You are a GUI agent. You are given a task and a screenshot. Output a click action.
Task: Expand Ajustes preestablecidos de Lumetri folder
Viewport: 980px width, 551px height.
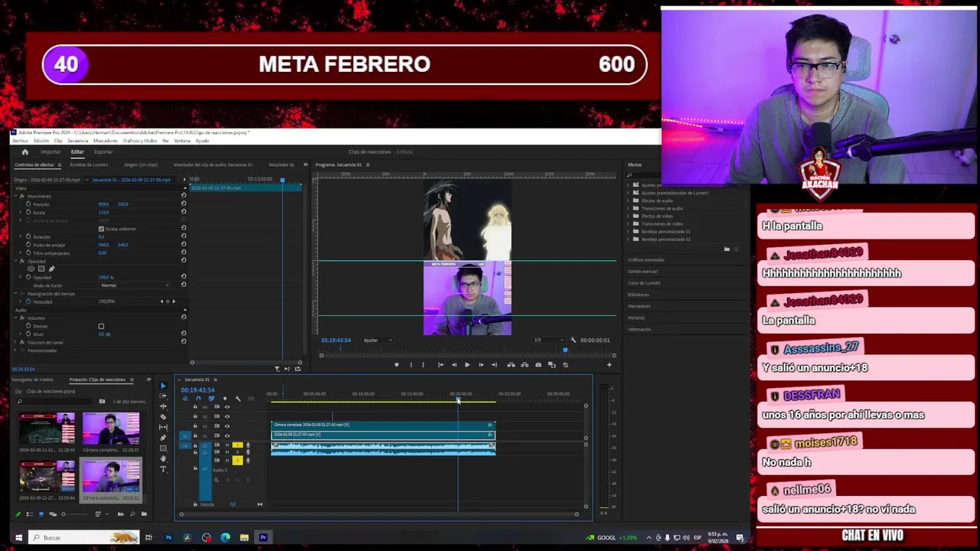629,193
